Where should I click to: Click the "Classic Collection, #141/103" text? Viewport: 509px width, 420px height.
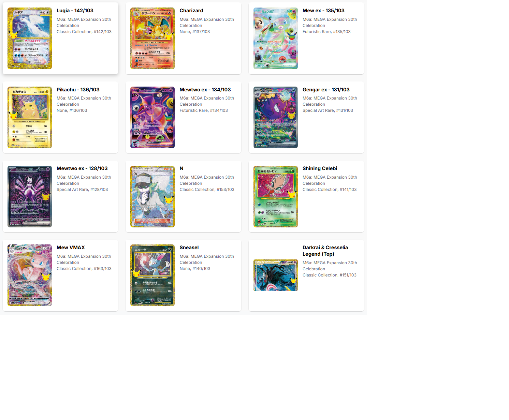[x=330, y=190]
